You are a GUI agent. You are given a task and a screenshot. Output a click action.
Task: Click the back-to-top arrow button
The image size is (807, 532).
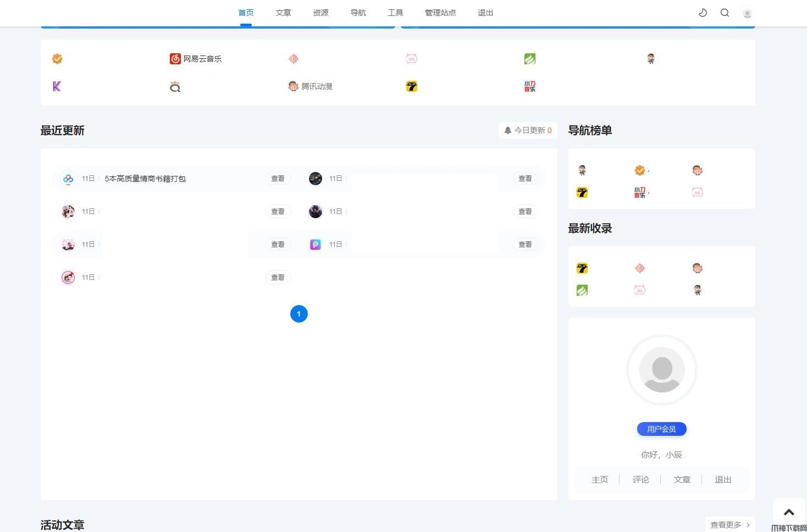click(789, 512)
